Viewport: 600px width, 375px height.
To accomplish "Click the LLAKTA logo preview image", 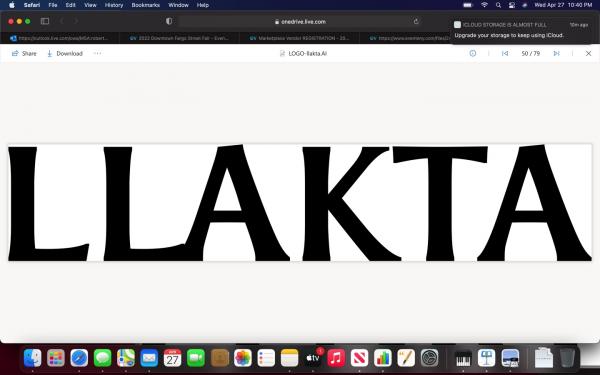I will [x=300, y=203].
